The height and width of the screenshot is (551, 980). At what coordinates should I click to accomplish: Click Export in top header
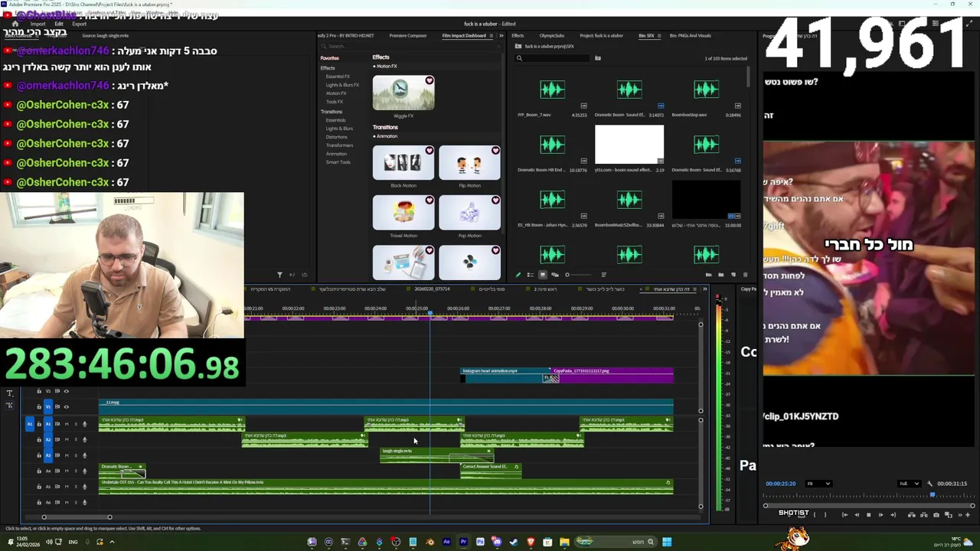coord(79,24)
